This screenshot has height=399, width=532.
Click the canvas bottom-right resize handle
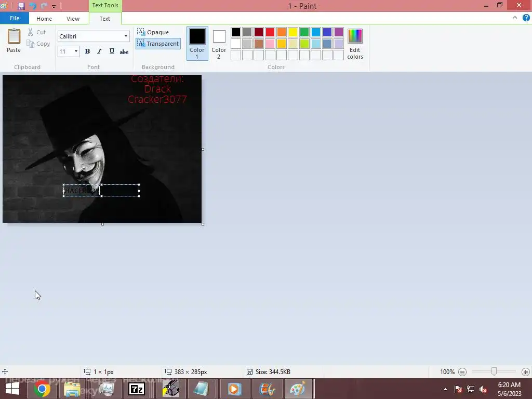point(203,224)
